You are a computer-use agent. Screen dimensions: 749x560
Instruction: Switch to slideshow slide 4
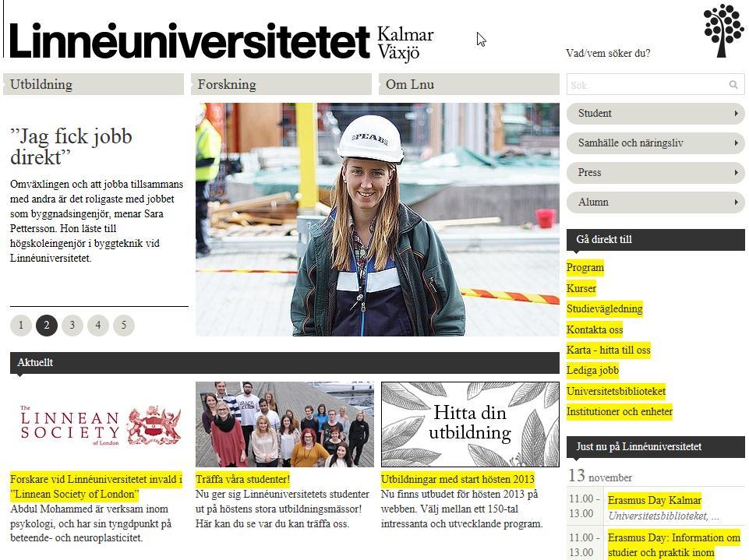98,326
